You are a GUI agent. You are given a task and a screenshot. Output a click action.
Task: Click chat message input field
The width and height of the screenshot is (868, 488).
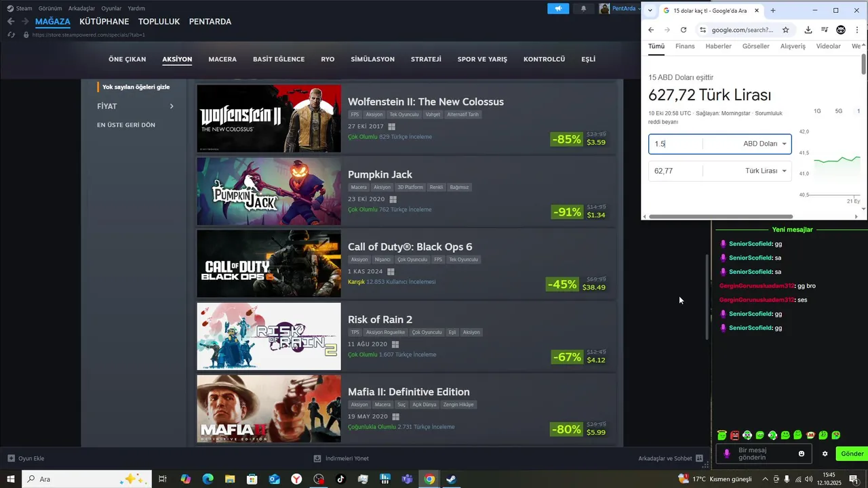764,454
